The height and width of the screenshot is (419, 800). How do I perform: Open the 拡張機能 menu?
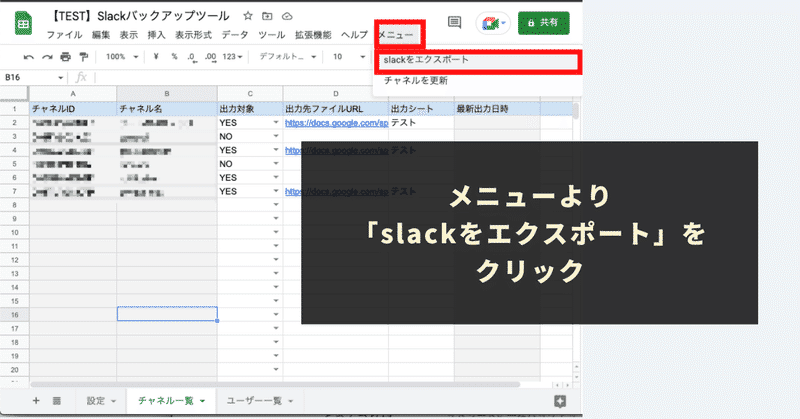(313, 35)
